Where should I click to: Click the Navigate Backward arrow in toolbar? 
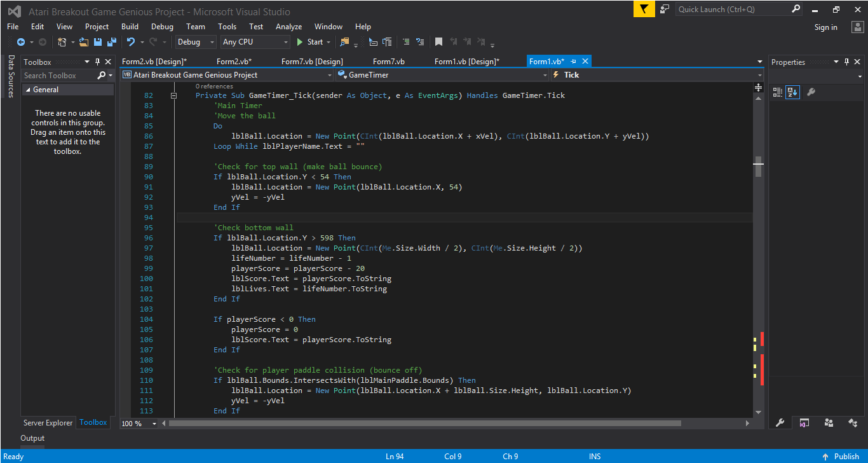pyautogui.click(x=20, y=42)
